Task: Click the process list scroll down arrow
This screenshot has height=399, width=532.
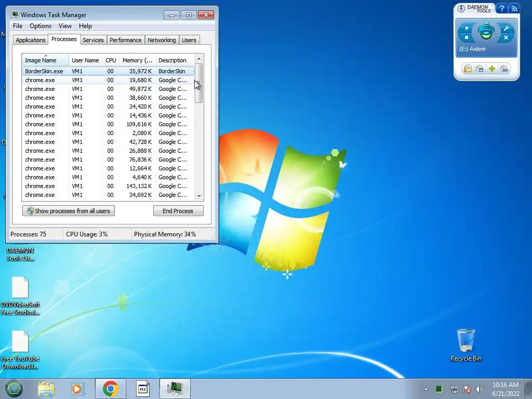Action: [199, 196]
